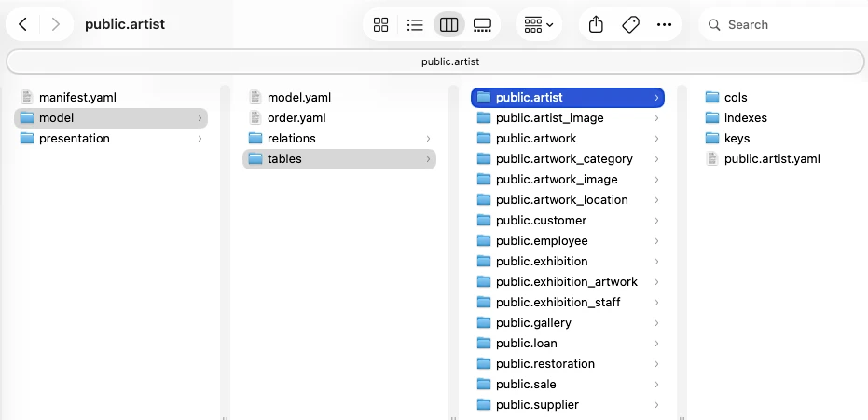
Task: Click the public.sale folder icon
Action: 484,384
